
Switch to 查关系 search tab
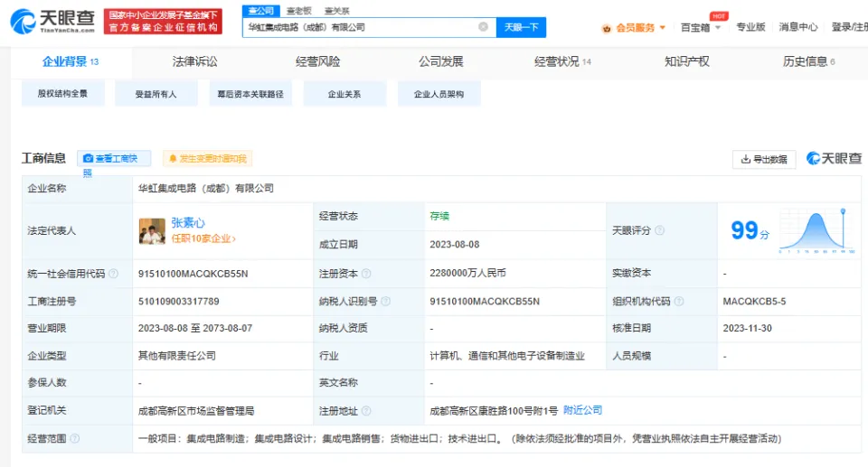[336, 11]
